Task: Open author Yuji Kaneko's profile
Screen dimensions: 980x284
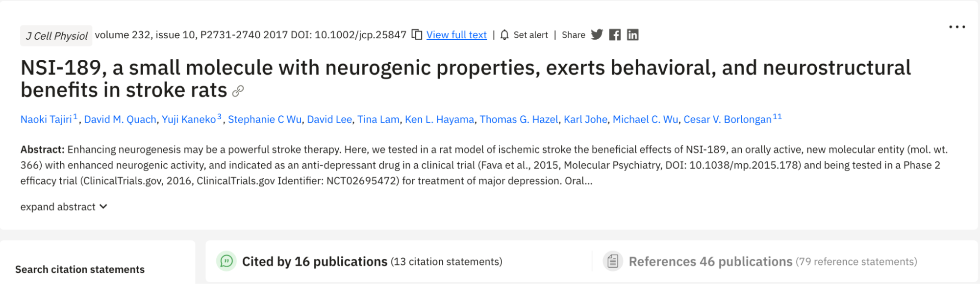Action: (189, 120)
